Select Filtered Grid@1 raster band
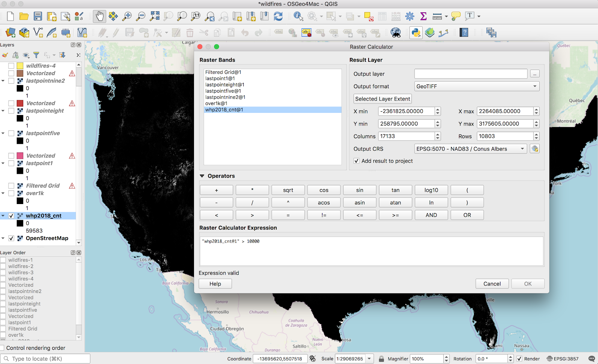The height and width of the screenshot is (364, 598). pos(223,72)
